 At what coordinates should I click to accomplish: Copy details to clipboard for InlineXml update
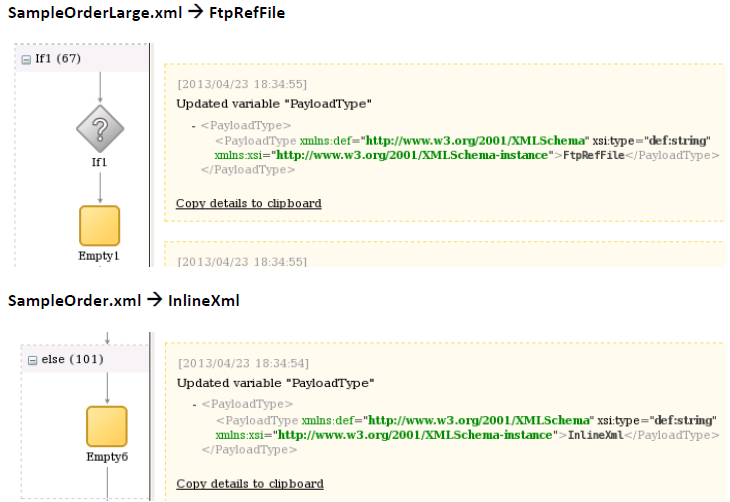249,484
